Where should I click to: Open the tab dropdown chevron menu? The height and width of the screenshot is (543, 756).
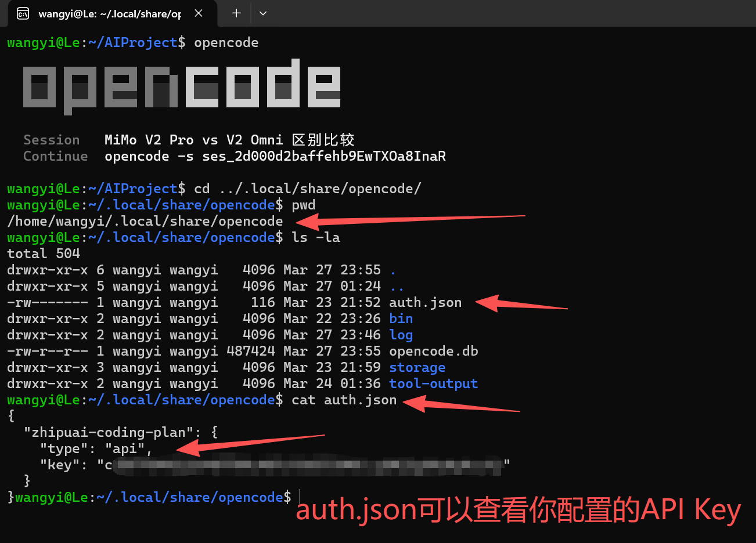click(x=263, y=13)
